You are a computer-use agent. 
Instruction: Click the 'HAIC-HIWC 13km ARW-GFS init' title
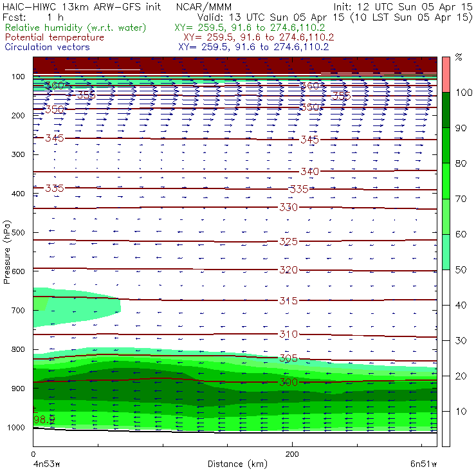pos(82,7)
